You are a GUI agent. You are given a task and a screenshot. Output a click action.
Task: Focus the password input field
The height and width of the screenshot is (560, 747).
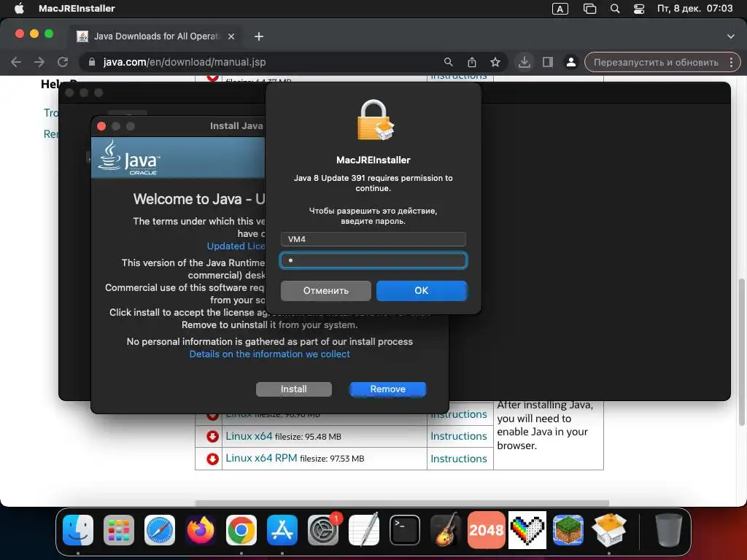(373, 260)
